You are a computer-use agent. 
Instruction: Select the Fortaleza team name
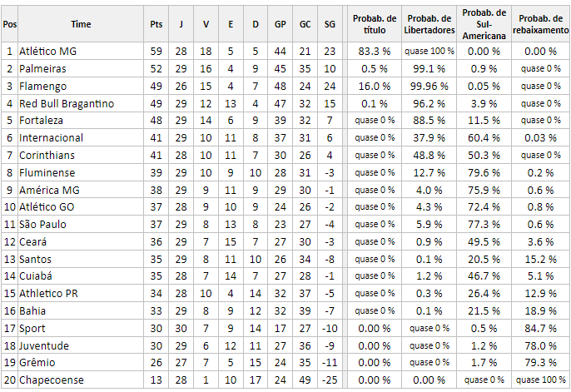(41, 121)
